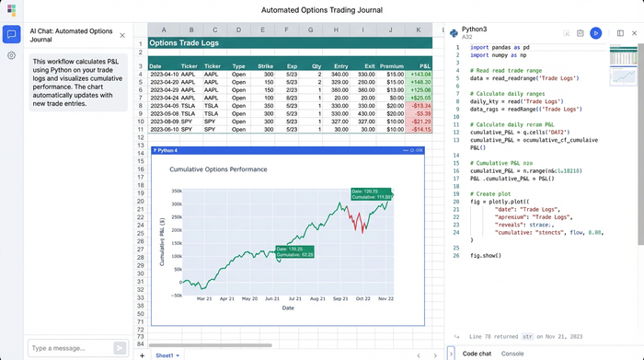This screenshot has height=360, width=644.
Task: Select the -$13.34 P&L cell
Action: (x=419, y=106)
